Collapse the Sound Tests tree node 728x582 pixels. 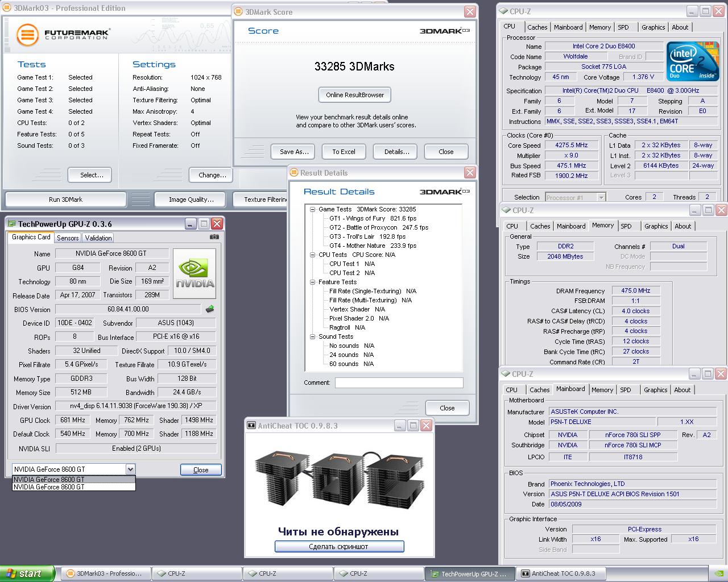(312, 336)
